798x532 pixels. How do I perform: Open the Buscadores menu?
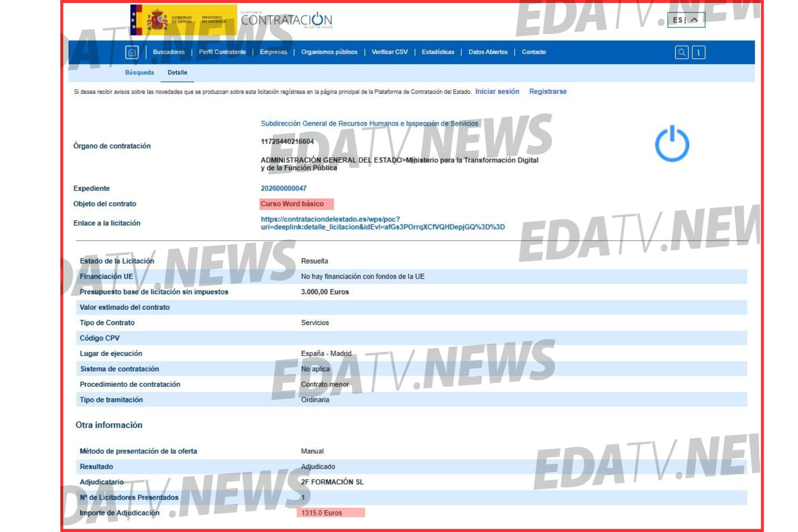[x=169, y=52]
